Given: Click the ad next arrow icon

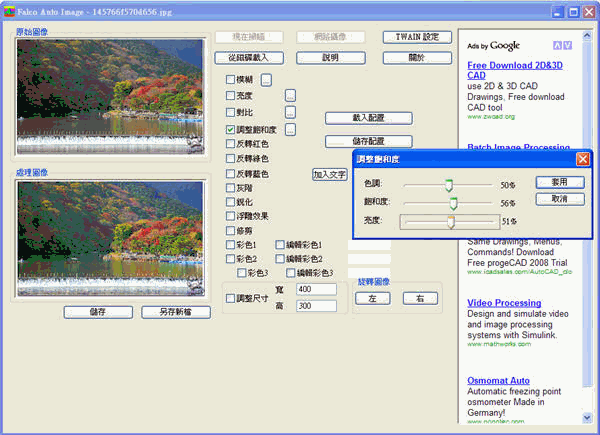Looking at the screenshot, I should pos(568,45).
